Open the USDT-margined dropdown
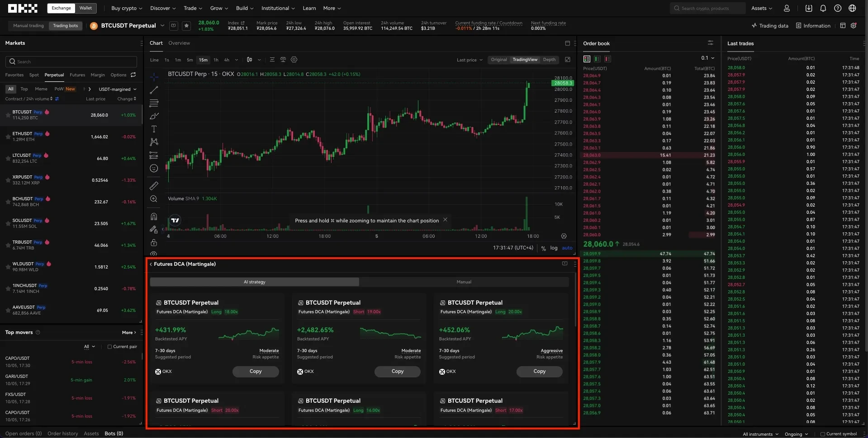Viewport: 868px width, 438px height. [x=117, y=89]
